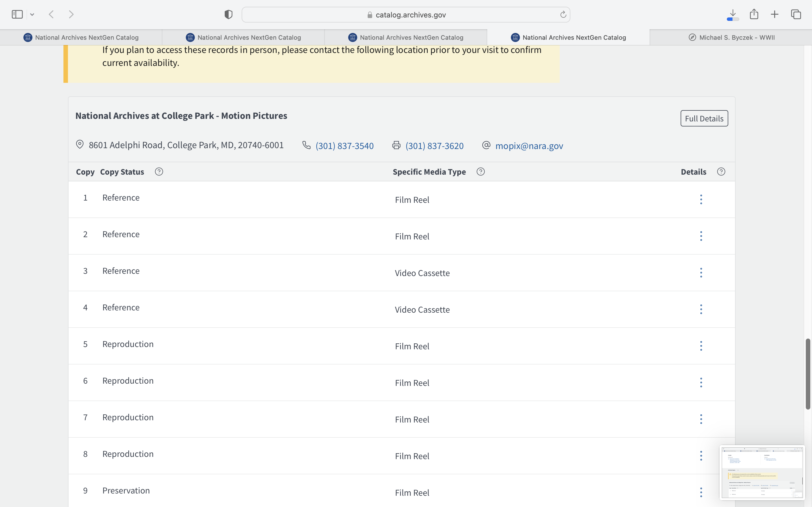
Task: Open three-dot menu for copy 6
Action: click(701, 383)
